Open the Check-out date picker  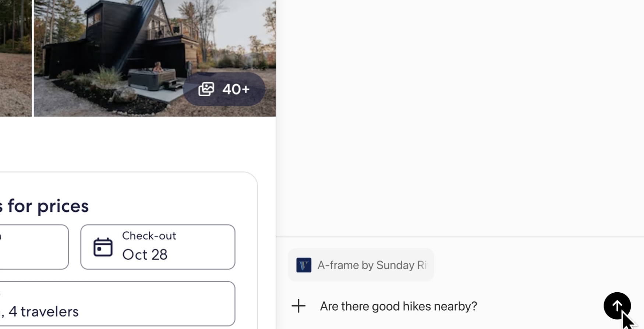pyautogui.click(x=158, y=247)
